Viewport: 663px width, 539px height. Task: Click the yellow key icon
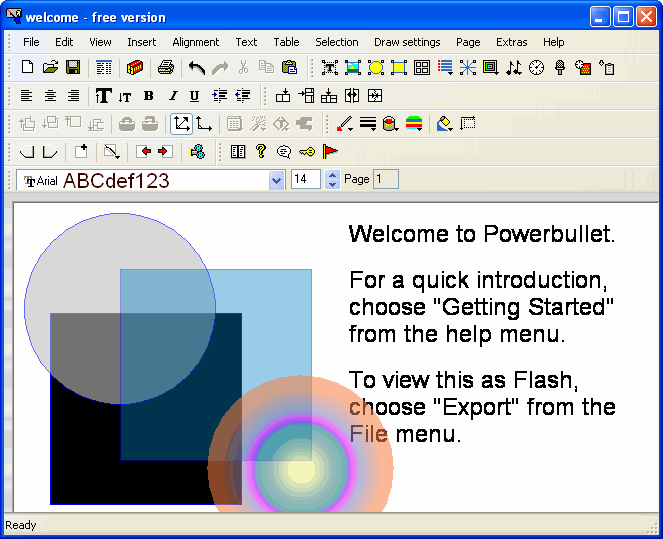(x=307, y=151)
